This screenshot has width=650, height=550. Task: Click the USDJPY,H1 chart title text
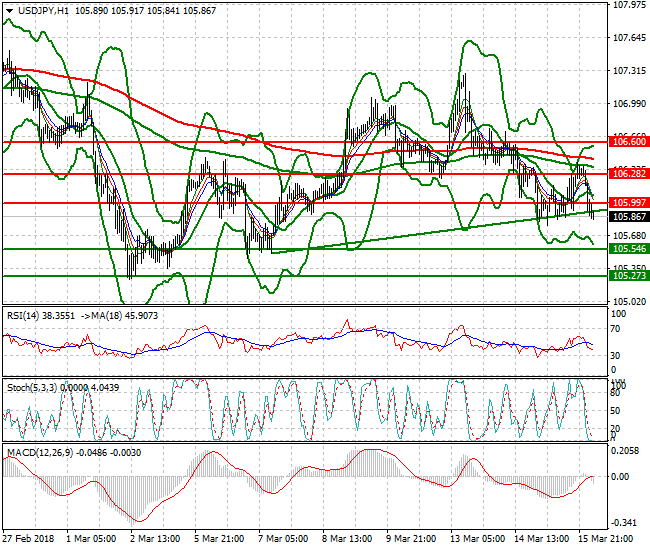click(x=44, y=9)
